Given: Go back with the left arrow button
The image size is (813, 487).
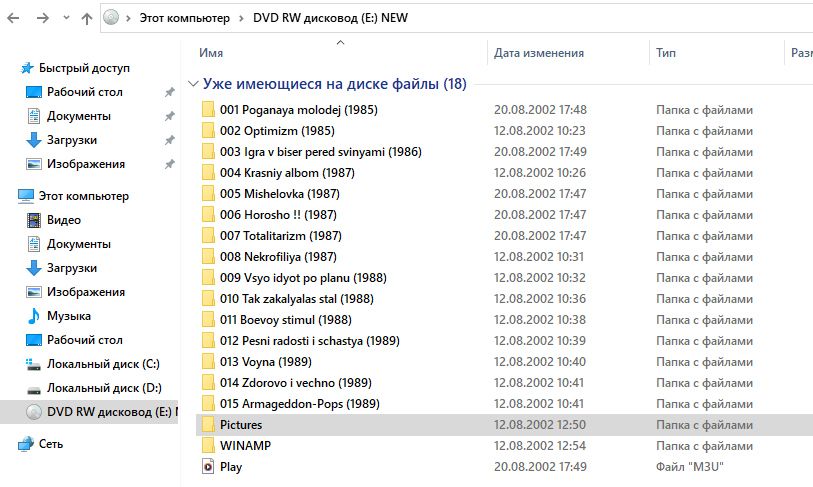Looking at the screenshot, I should click(x=13, y=18).
